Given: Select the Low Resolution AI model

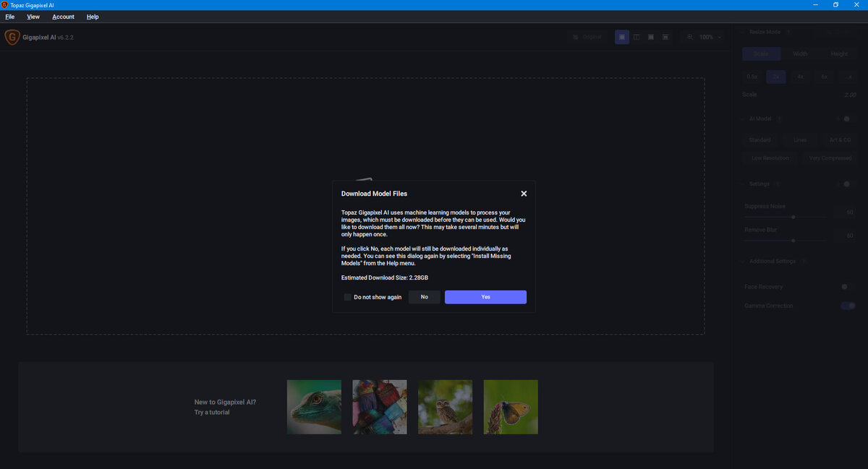Looking at the screenshot, I should [x=770, y=158].
